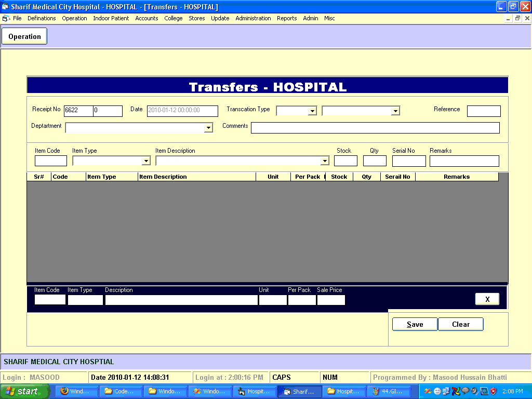Open the Indoor Patient menu
The height and width of the screenshot is (399, 532).
coord(111,18)
